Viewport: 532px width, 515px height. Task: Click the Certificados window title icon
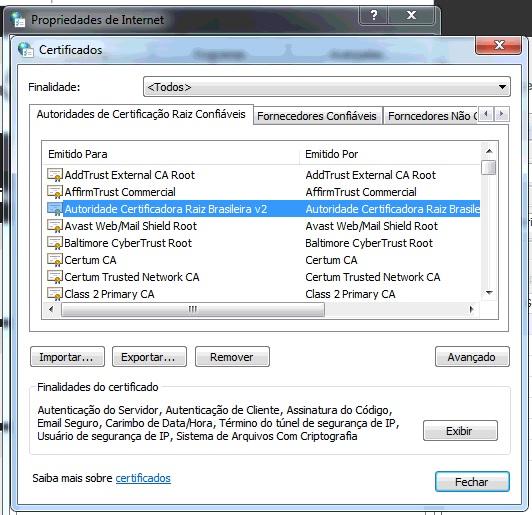pyautogui.click(x=26, y=50)
